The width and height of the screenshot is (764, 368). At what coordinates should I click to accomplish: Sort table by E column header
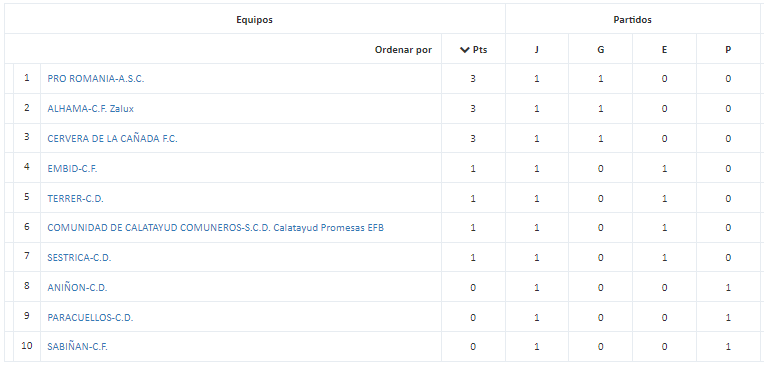click(664, 50)
